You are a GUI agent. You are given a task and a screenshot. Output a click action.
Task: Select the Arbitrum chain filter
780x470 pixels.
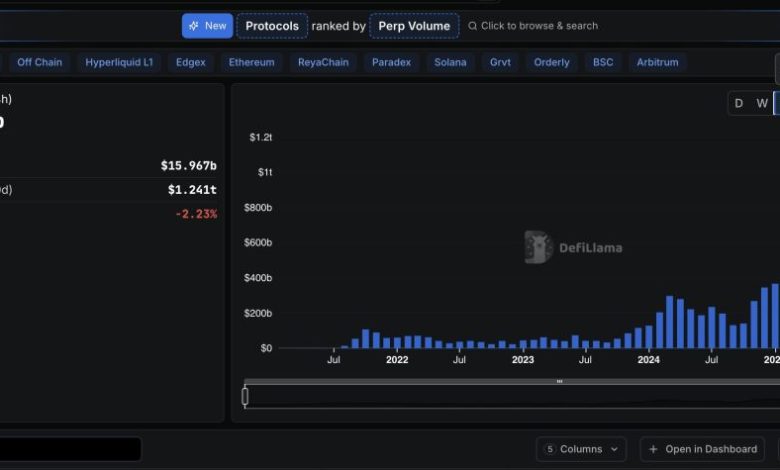click(x=657, y=62)
